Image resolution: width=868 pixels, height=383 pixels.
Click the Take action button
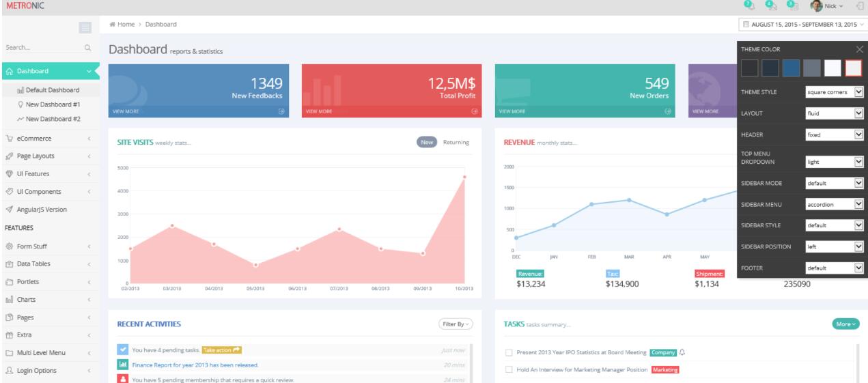pyautogui.click(x=222, y=350)
